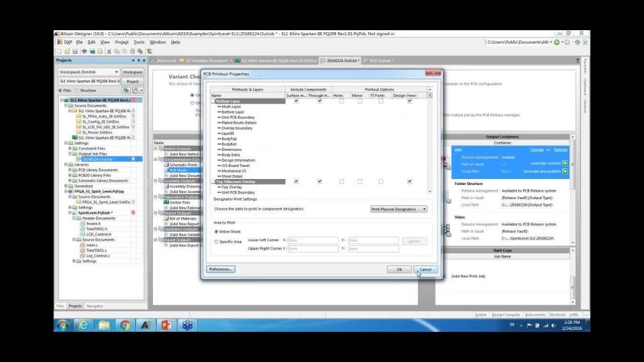Image resolution: width=644 pixels, height=362 pixels.
Task: Toggle Holes checkbox for Top Silkscreen Overlay
Action: click(341, 182)
